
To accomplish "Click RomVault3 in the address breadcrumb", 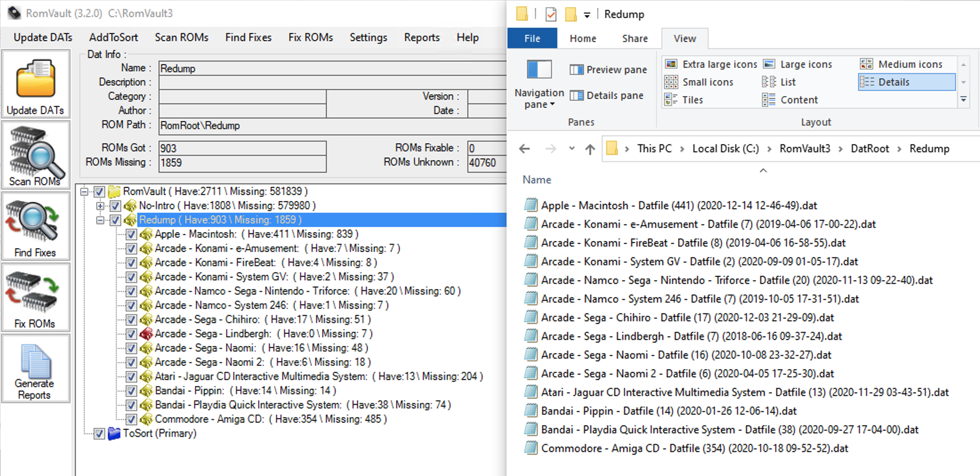I will [x=805, y=149].
